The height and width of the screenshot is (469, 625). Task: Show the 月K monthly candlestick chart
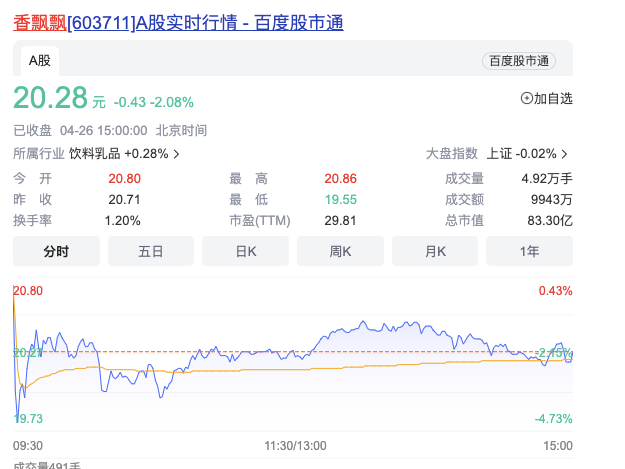pyautogui.click(x=435, y=251)
